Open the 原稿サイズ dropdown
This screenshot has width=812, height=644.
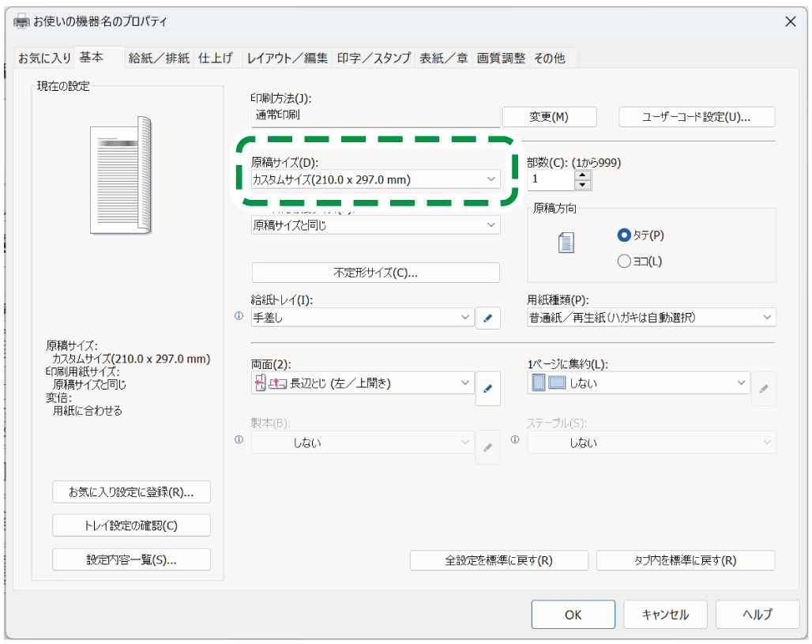click(375, 180)
